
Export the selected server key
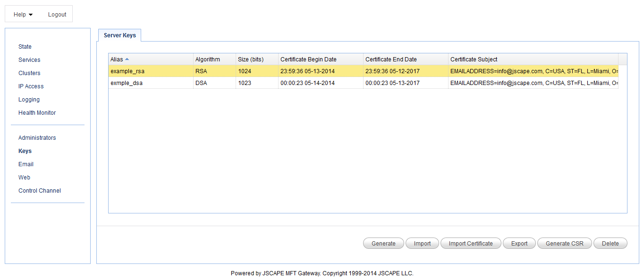click(519, 244)
